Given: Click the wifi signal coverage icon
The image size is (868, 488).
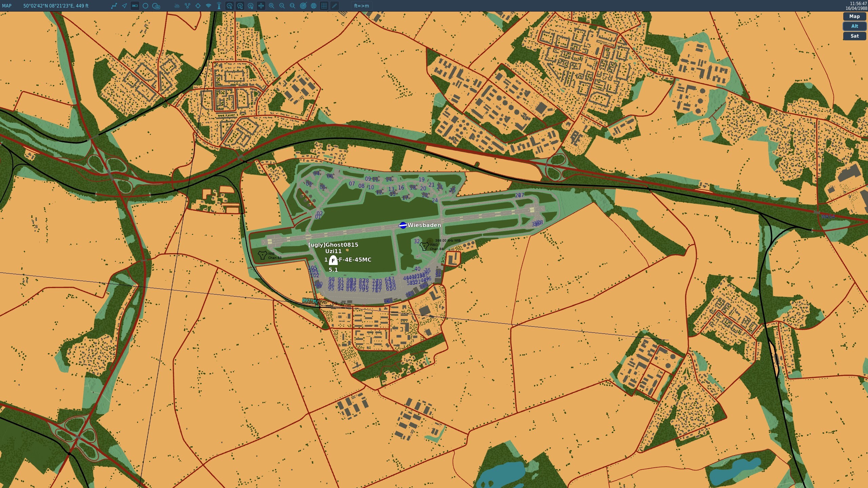Looking at the screenshot, I should (x=209, y=6).
